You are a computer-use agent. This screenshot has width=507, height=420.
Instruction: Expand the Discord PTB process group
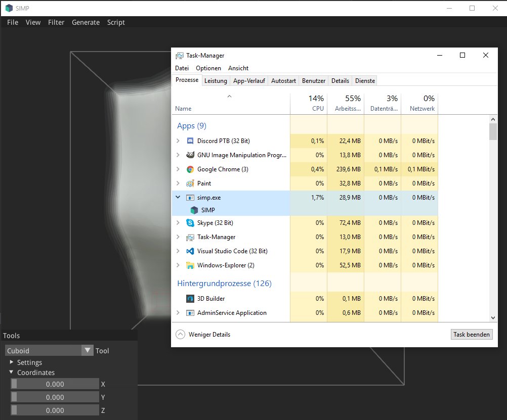tap(178, 141)
